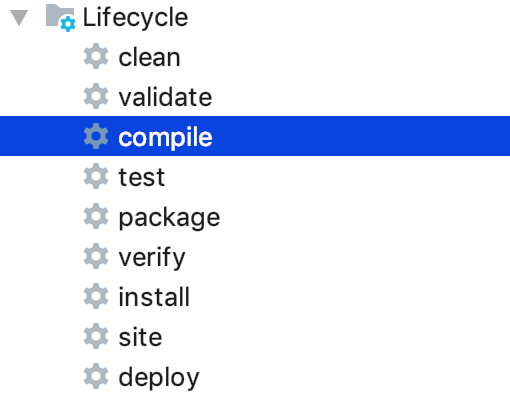Viewport: 510px width, 396px height.
Task: Select the Lifecycle label
Action: 135,17
